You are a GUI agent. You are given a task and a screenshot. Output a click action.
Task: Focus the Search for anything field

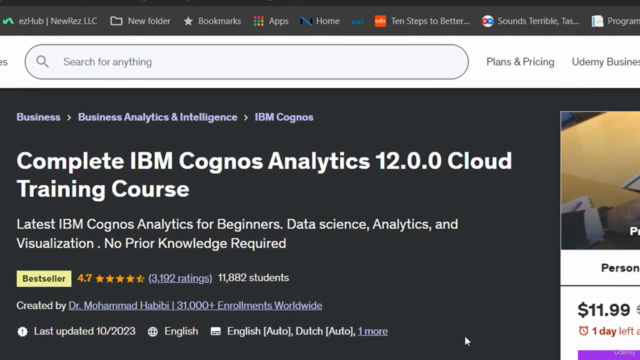click(247, 62)
